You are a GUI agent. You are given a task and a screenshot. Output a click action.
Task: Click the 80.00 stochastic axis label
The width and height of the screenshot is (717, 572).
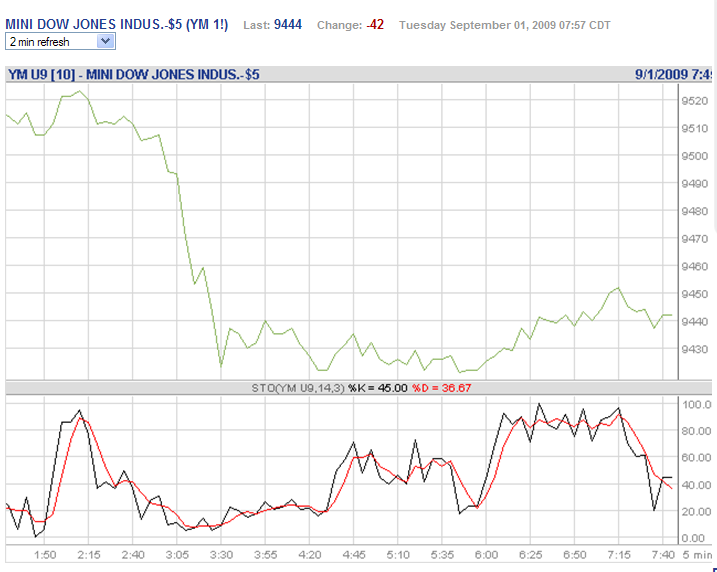(x=696, y=431)
